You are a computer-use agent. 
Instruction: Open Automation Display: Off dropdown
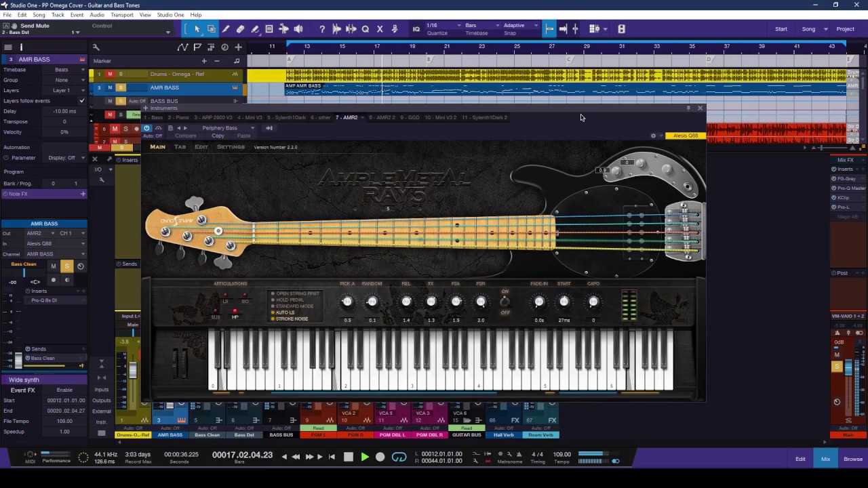tap(64, 158)
